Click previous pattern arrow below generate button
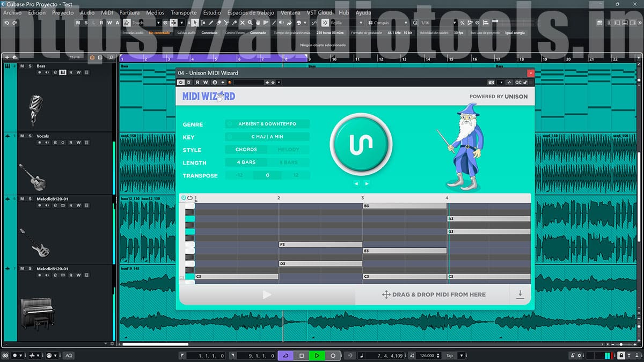 click(355, 183)
